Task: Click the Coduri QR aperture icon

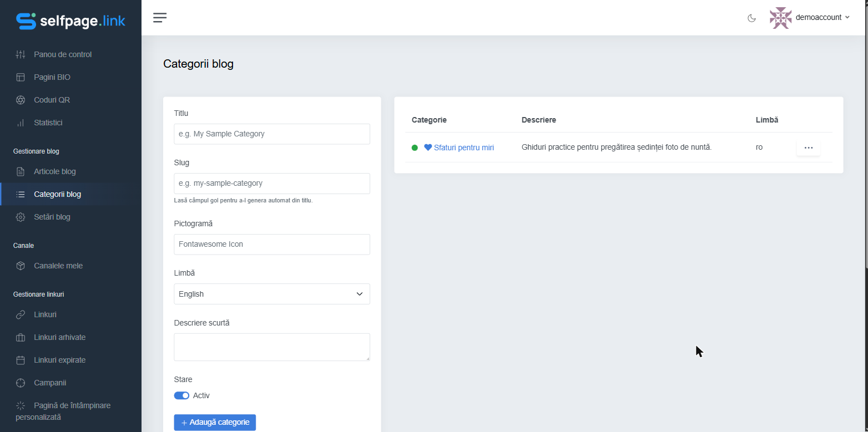Action: point(21,100)
